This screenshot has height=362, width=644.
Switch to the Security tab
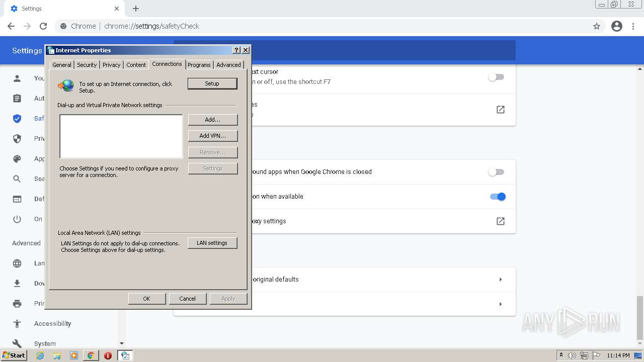(x=87, y=65)
